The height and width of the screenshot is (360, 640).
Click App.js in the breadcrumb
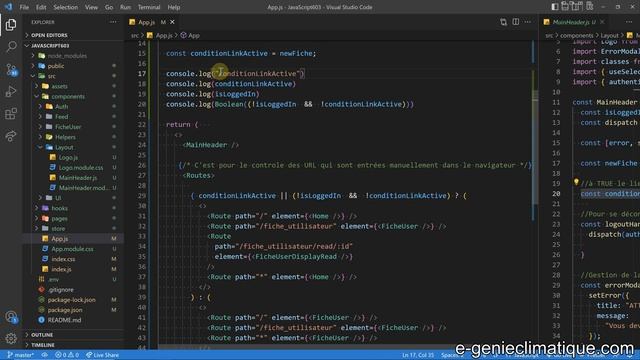[x=164, y=36]
